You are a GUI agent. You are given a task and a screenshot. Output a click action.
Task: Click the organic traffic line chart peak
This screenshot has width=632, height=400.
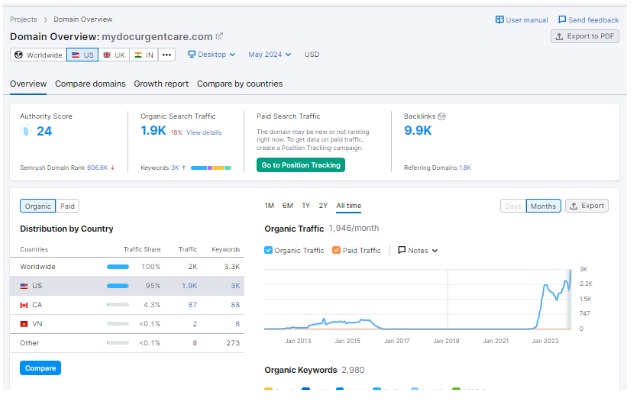pos(570,271)
